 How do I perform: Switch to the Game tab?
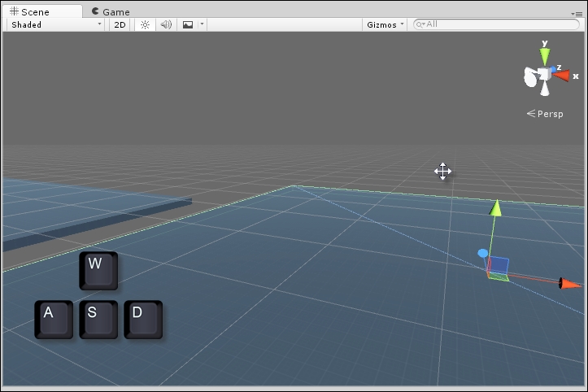tap(111, 11)
